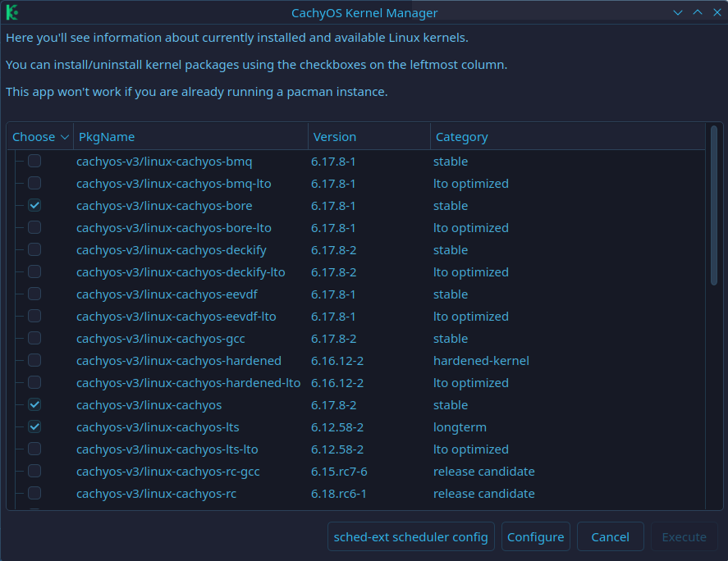The width and height of the screenshot is (728, 561).
Task: Check the linux-cachyos-deckify checkbox
Action: pos(34,249)
